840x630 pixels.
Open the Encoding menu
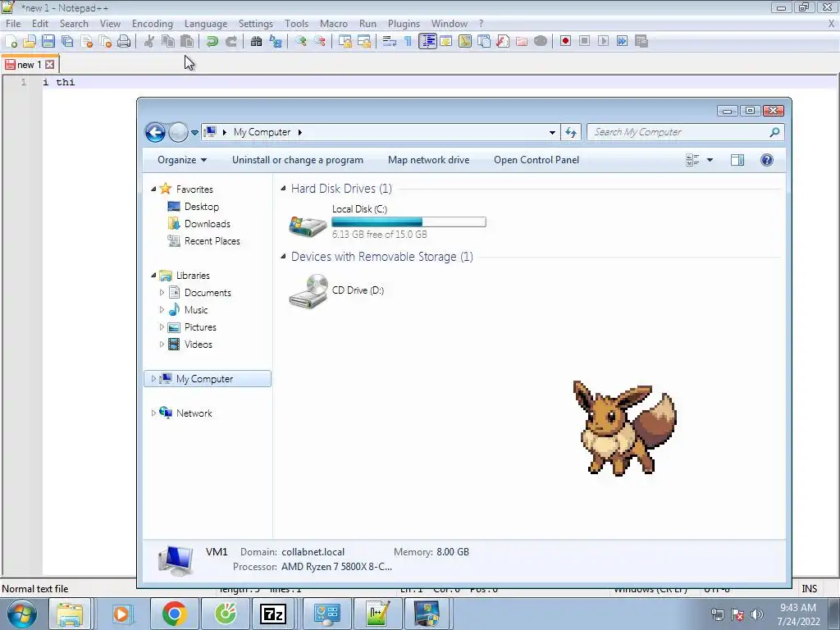(x=152, y=24)
